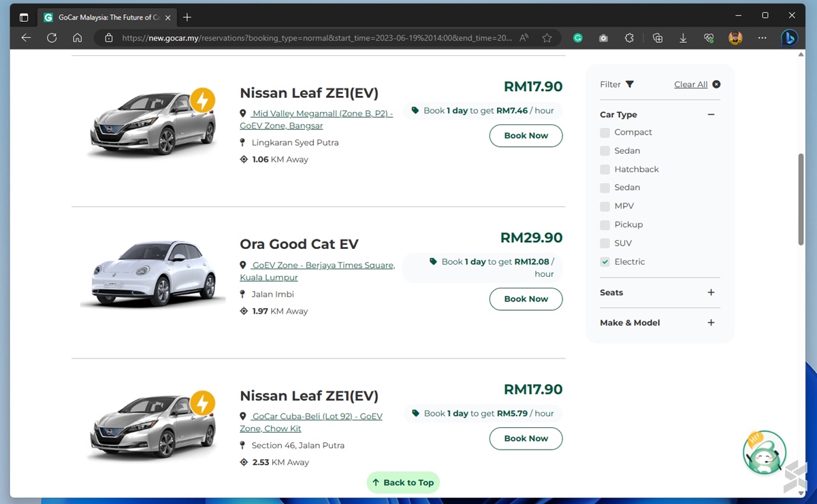The width and height of the screenshot is (817, 504).
Task: Open Bing Chat from the browser toolbar
Action: pyautogui.click(x=789, y=37)
